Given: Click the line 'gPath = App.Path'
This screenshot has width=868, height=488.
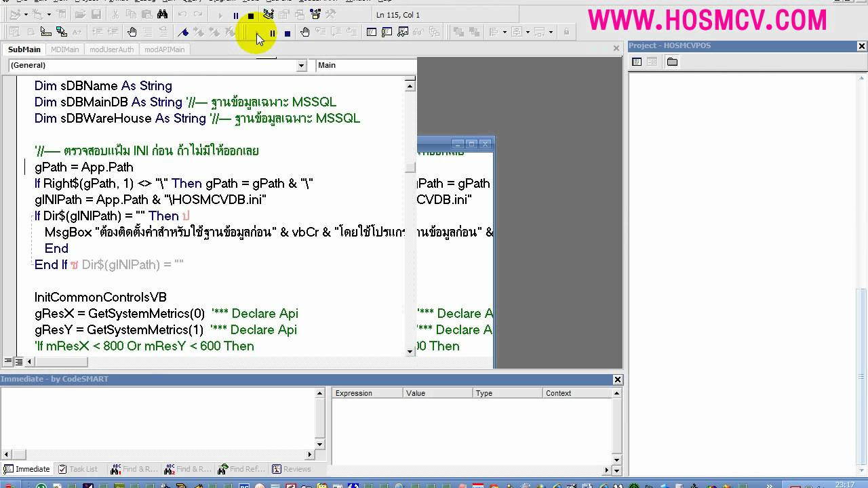Looking at the screenshot, I should coord(84,167).
